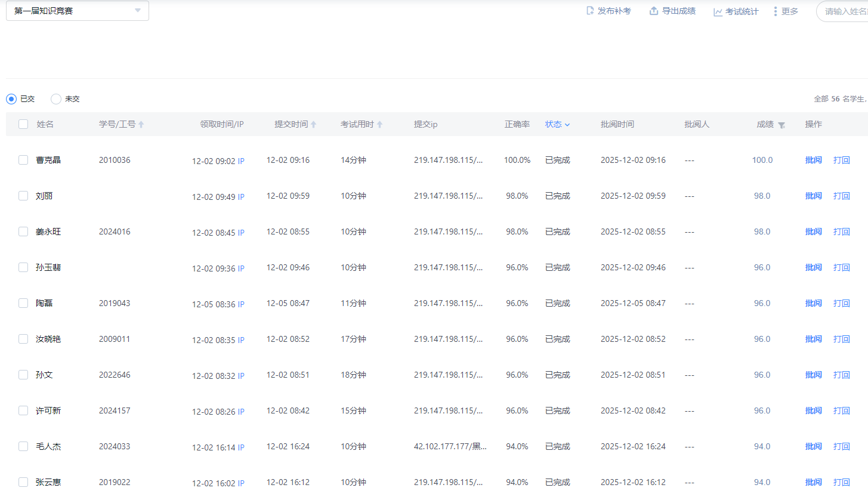
Task: Open the 更多 three-dot menu
Action: click(775, 11)
